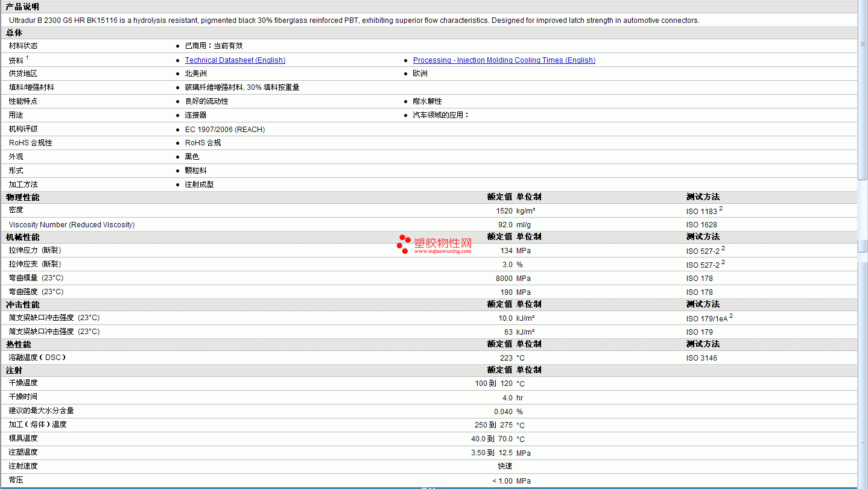Click the flexural modulus value "8000"
The image size is (868, 489).
click(x=504, y=279)
